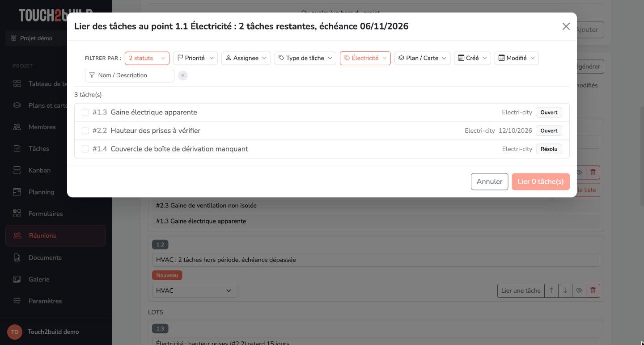Move point 1.2 up with the arrow
This screenshot has width=644, height=345.
tap(551, 290)
